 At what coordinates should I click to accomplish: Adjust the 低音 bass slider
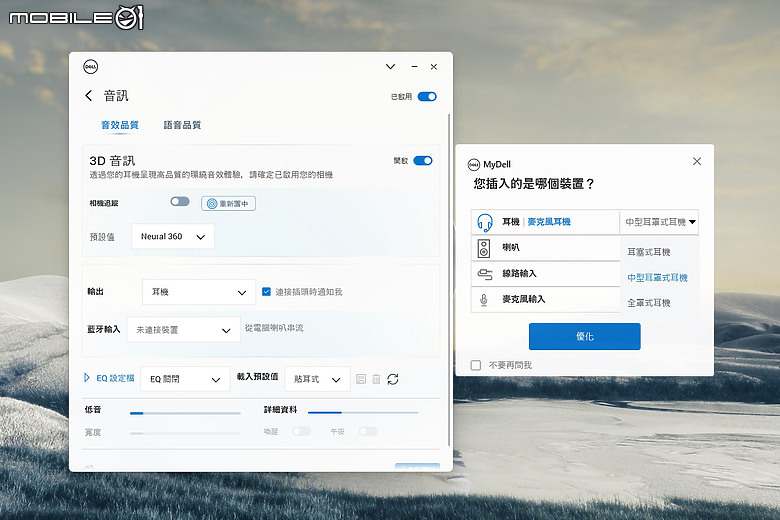click(185, 413)
